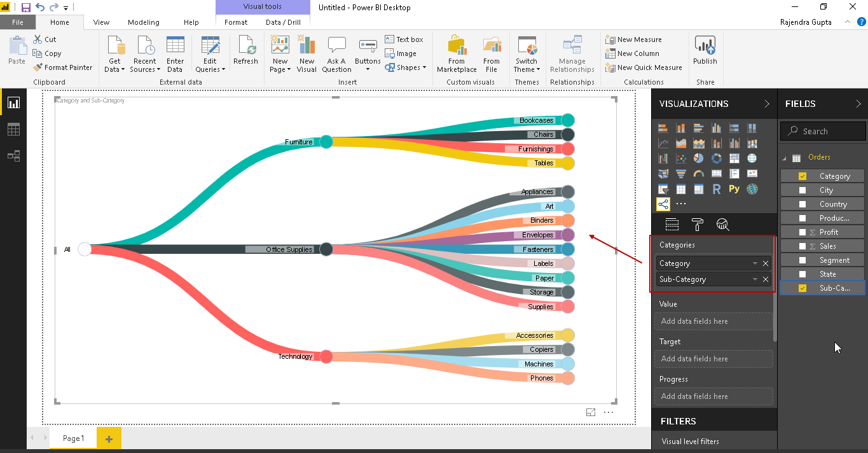Click the Fields search box
Image resolution: width=868 pixels, height=453 pixels.
[x=823, y=131]
